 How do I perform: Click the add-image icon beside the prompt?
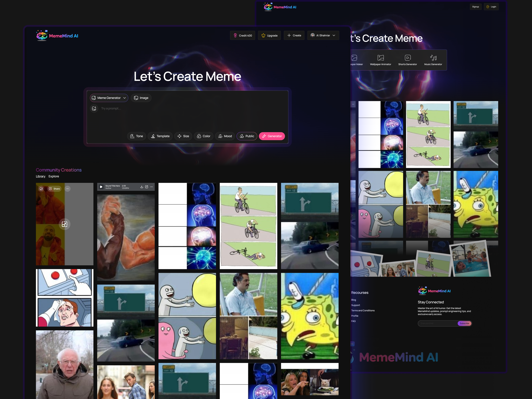pos(94,109)
